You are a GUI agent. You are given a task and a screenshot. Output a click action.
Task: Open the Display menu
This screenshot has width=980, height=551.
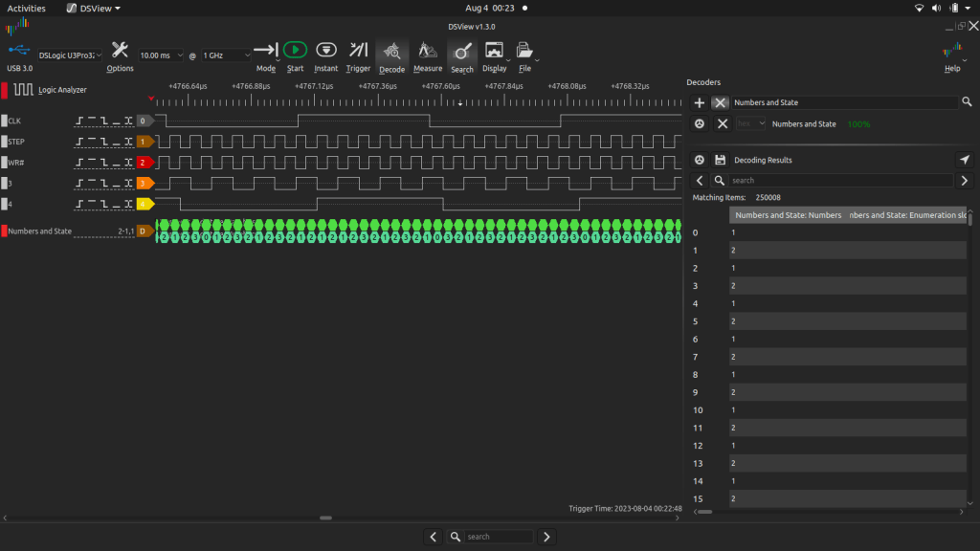tap(495, 51)
